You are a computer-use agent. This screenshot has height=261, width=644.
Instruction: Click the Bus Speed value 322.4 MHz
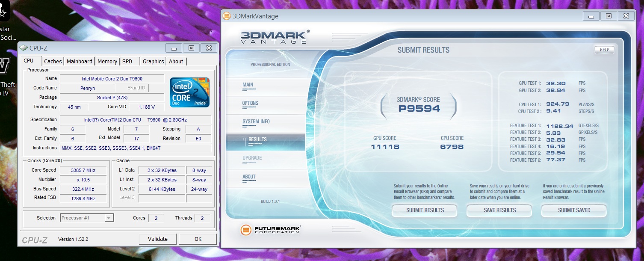pyautogui.click(x=83, y=189)
